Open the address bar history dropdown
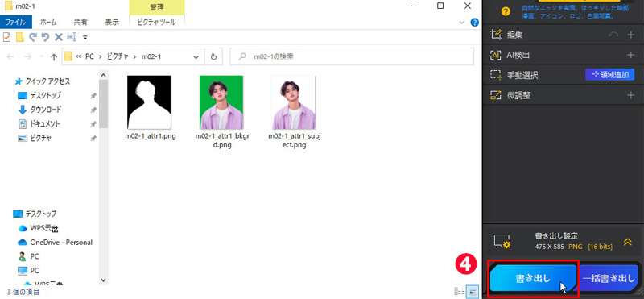This screenshot has height=299, width=644. [196, 57]
